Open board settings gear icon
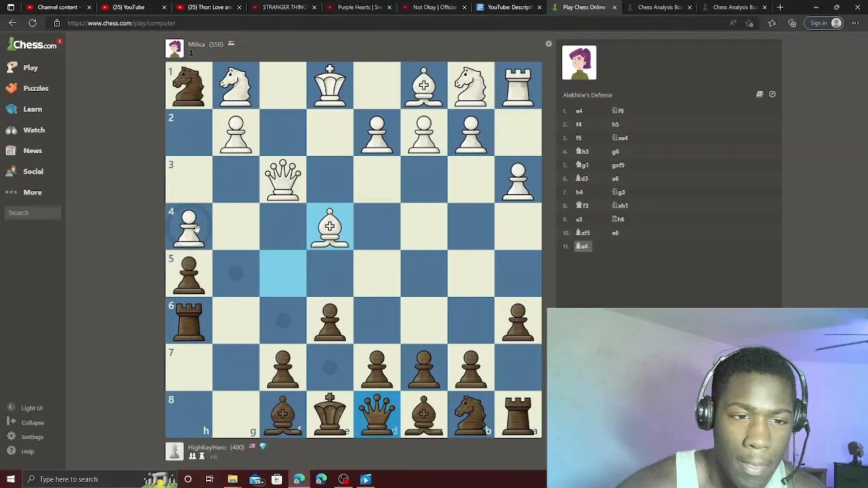This screenshot has width=868, height=488. tap(549, 44)
